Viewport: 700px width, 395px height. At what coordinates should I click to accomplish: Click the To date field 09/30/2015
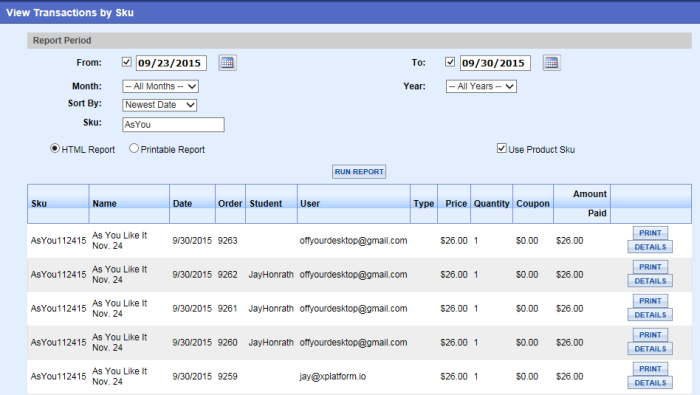[495, 63]
